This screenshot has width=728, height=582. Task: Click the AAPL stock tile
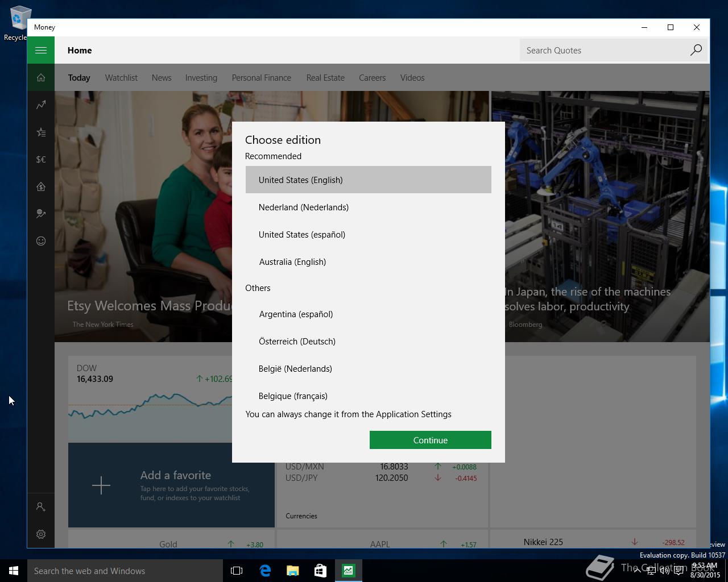(382, 539)
